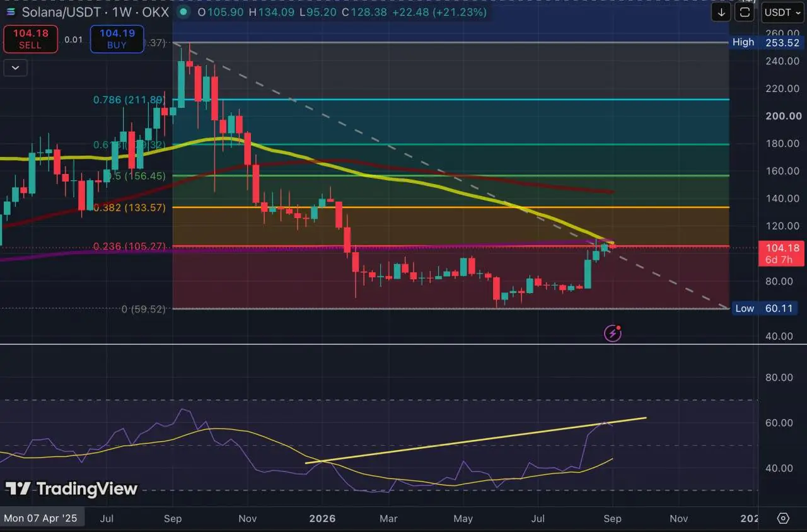
Task: Select the yellow RSI trendline
Action: click(476, 440)
